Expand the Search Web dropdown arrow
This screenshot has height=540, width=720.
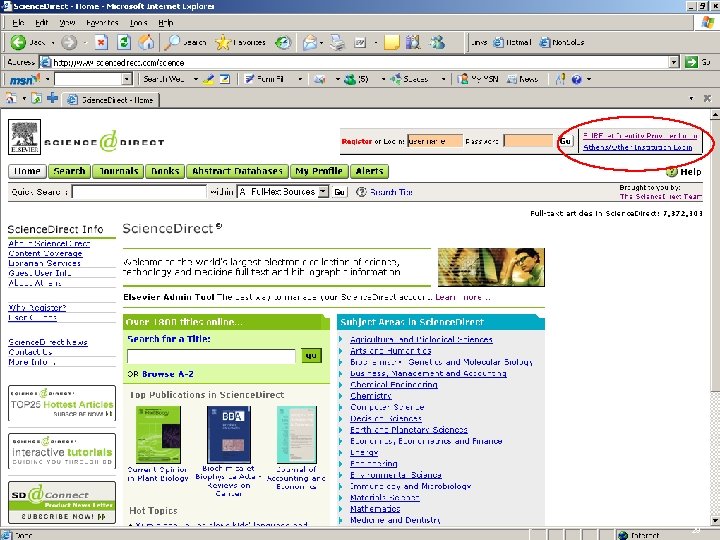[196, 79]
